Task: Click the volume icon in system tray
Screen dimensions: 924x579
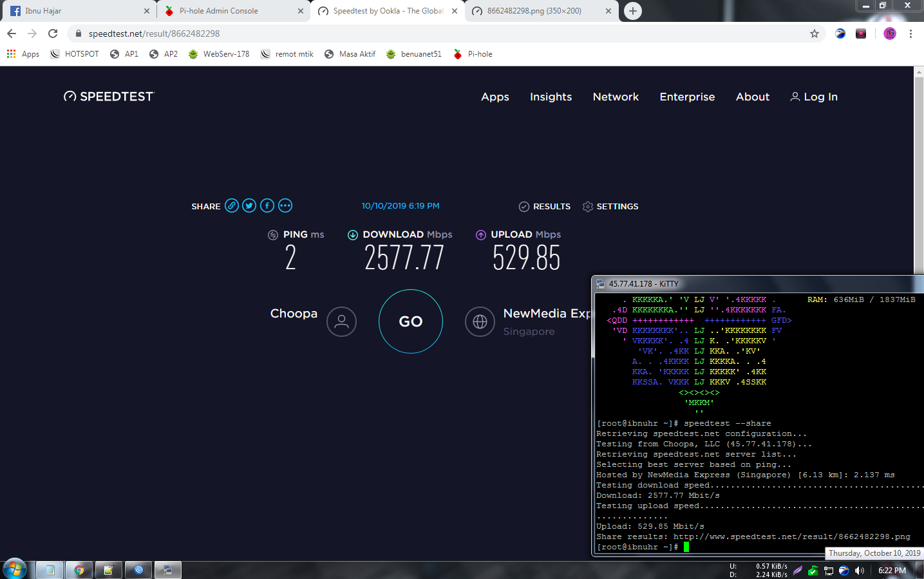Action: pyautogui.click(x=860, y=571)
